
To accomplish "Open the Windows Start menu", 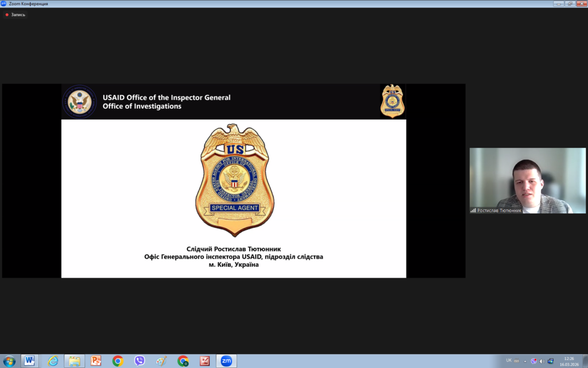I will click(9, 361).
